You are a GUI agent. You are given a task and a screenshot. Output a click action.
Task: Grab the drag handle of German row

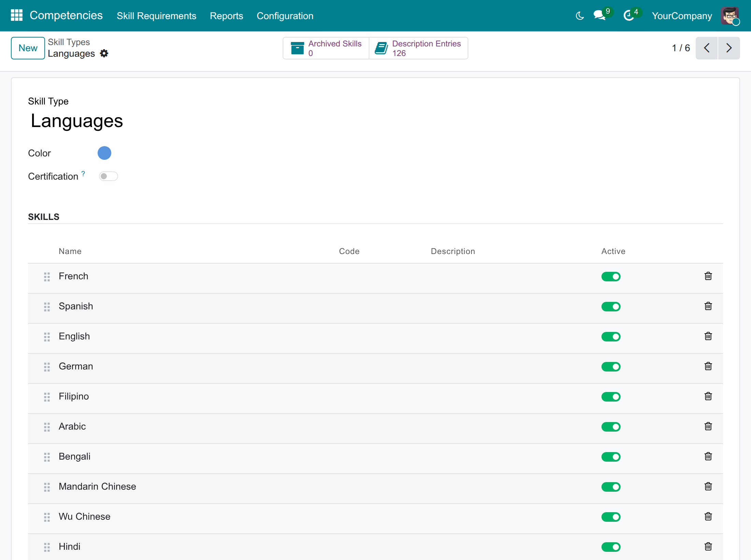click(x=47, y=367)
